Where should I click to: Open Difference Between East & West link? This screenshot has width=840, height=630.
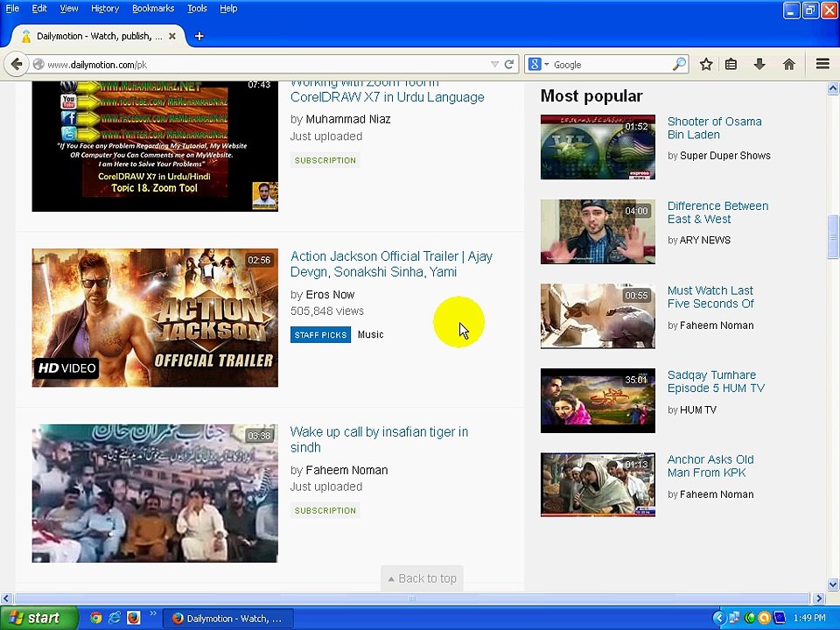tap(717, 213)
